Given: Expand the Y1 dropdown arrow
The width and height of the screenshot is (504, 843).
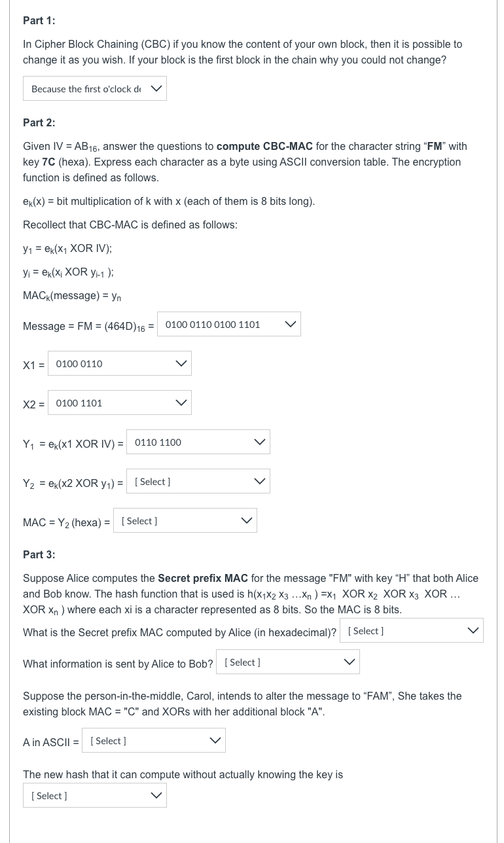Looking at the screenshot, I should 259,442.
